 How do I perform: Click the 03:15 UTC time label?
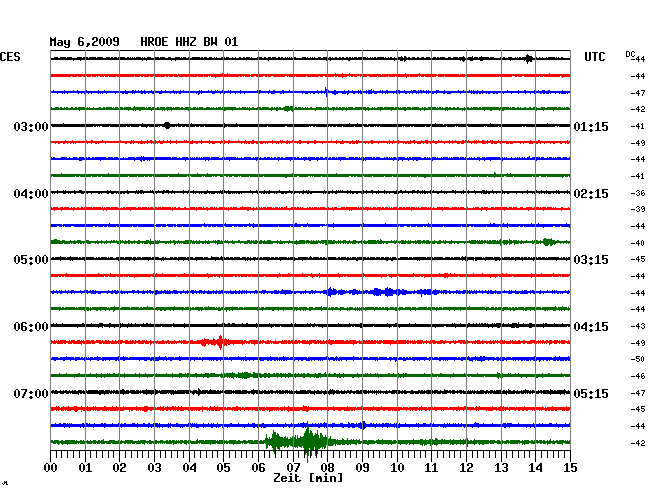click(591, 260)
